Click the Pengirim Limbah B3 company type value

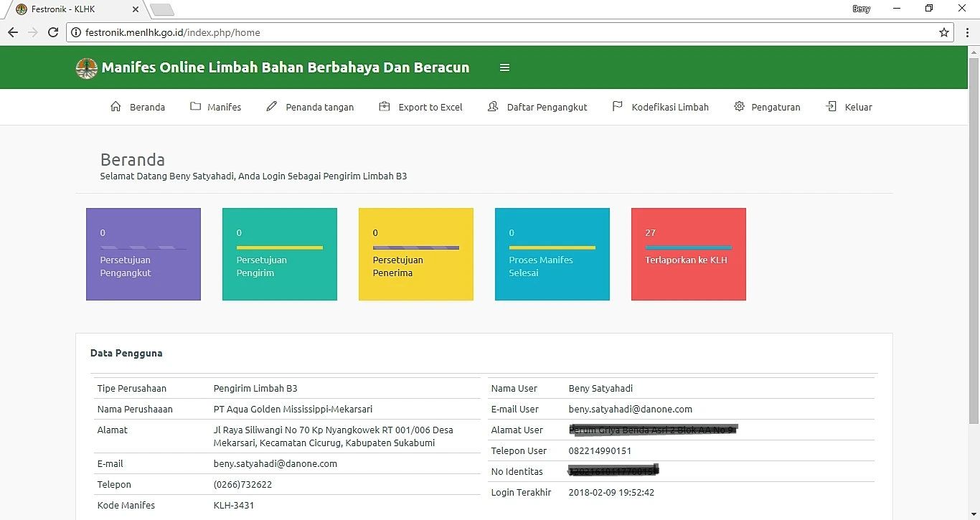click(x=255, y=388)
